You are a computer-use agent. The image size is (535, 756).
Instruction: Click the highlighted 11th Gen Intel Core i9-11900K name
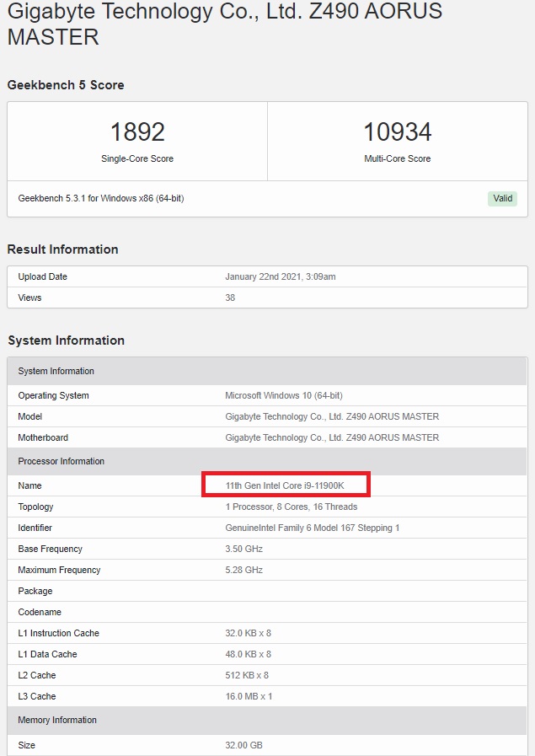[285, 485]
